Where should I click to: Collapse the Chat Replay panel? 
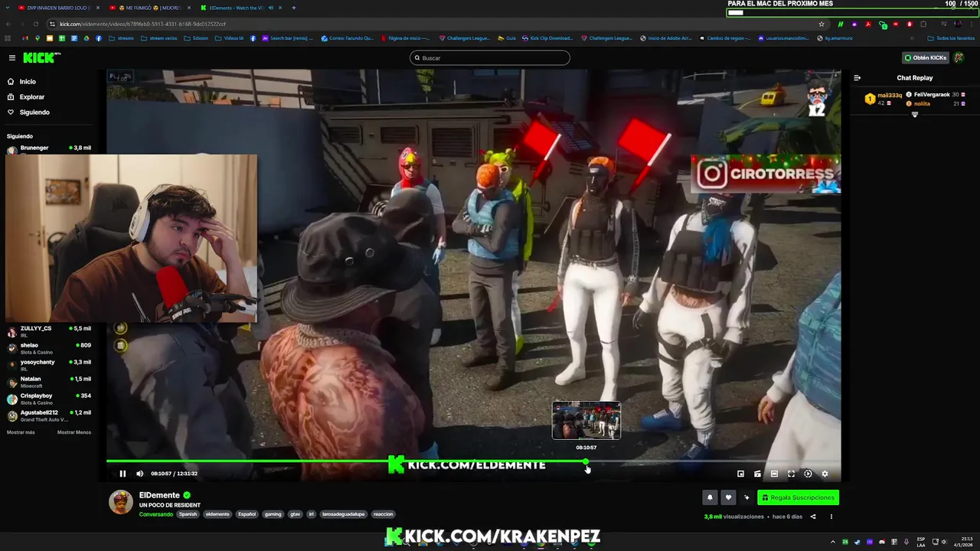click(x=857, y=77)
